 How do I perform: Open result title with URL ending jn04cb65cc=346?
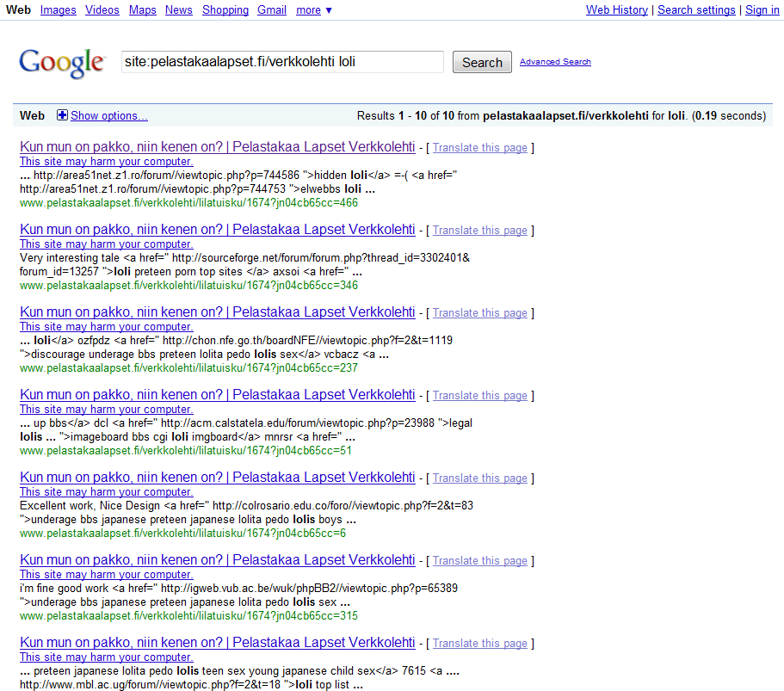click(218, 230)
